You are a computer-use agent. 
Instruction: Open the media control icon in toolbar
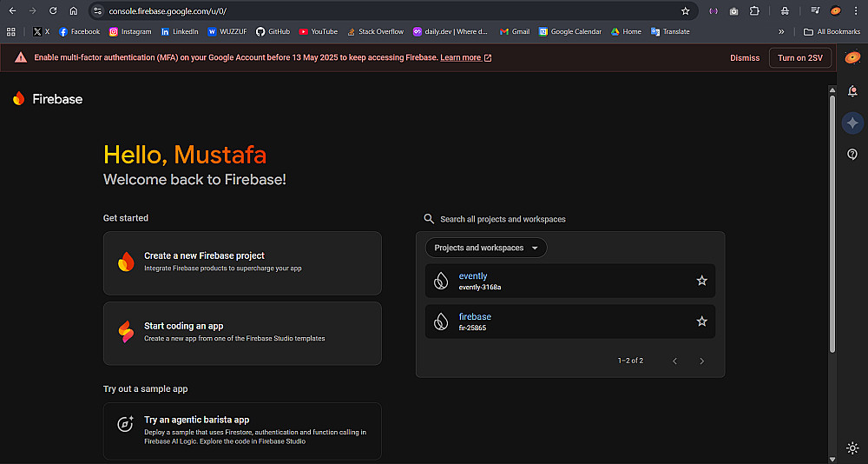815,11
